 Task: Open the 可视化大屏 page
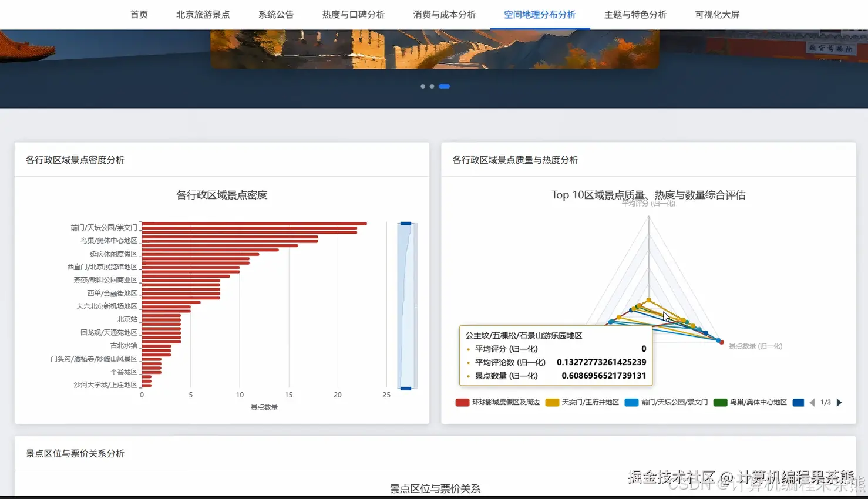716,14
